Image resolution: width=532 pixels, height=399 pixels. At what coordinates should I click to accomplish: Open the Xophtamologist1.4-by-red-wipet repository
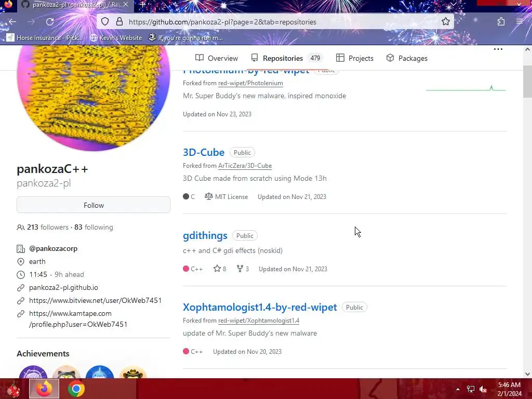point(260,307)
